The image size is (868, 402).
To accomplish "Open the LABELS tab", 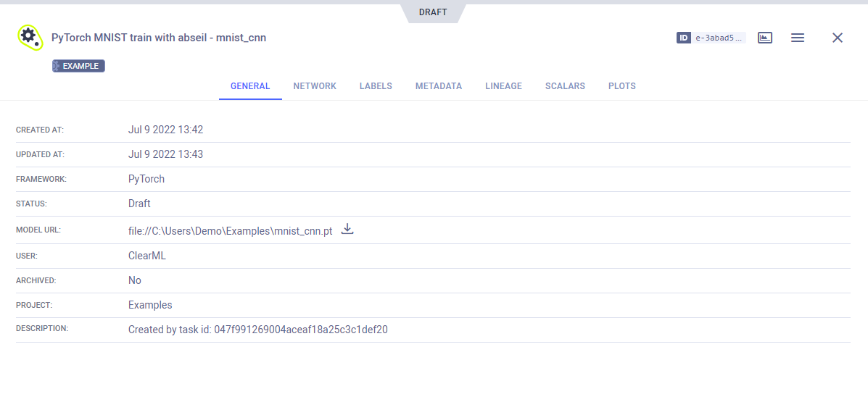I will click(376, 86).
